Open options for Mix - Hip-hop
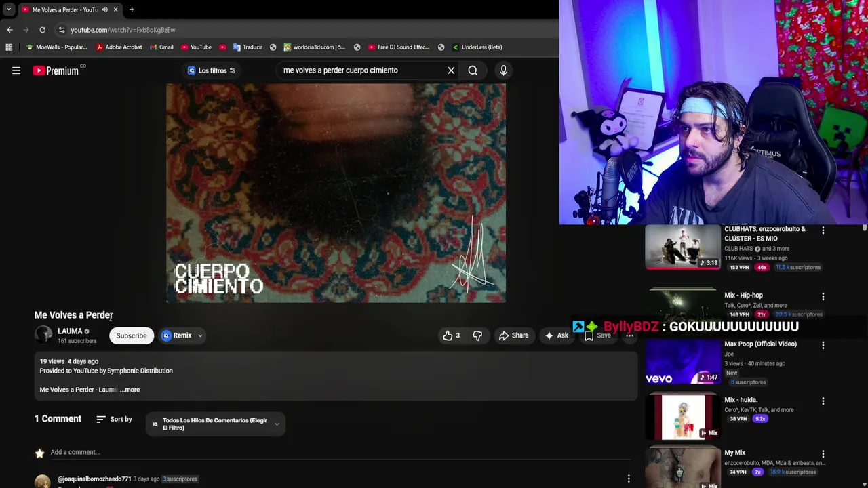Image resolution: width=868 pixels, height=488 pixels. (x=823, y=296)
